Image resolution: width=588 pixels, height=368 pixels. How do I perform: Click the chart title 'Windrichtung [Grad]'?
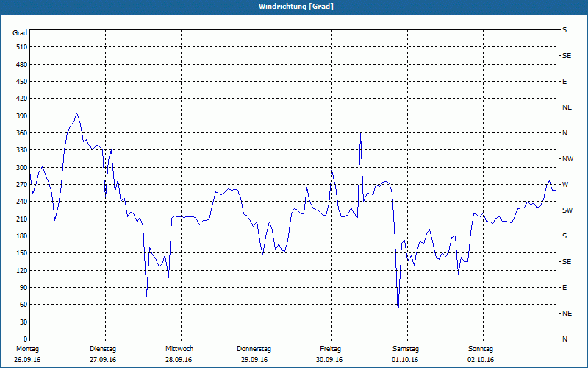tap(296, 7)
